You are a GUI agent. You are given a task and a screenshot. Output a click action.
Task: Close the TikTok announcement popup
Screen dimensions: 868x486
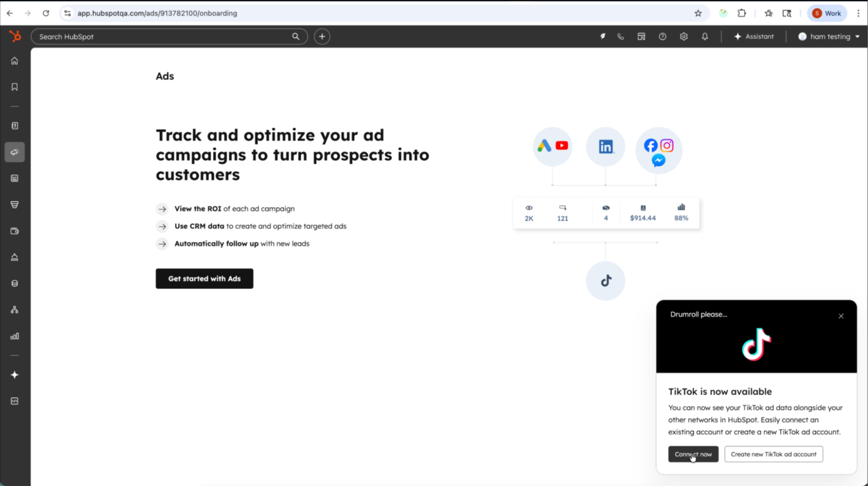tap(841, 316)
